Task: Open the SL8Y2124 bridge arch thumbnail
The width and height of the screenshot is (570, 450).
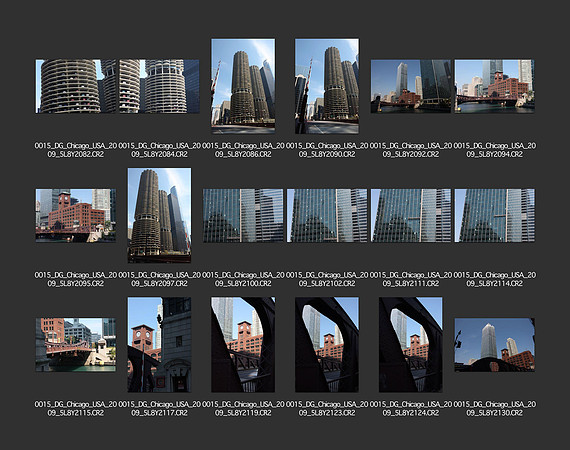Action: tap(411, 345)
